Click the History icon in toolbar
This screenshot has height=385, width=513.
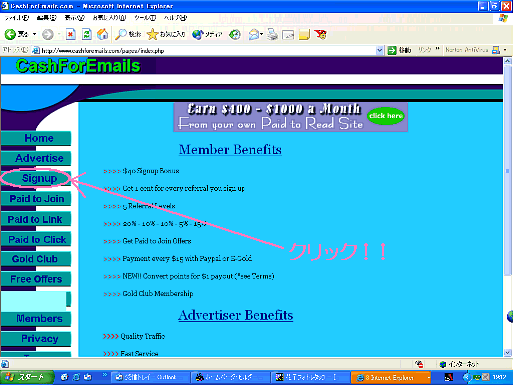click(x=235, y=34)
